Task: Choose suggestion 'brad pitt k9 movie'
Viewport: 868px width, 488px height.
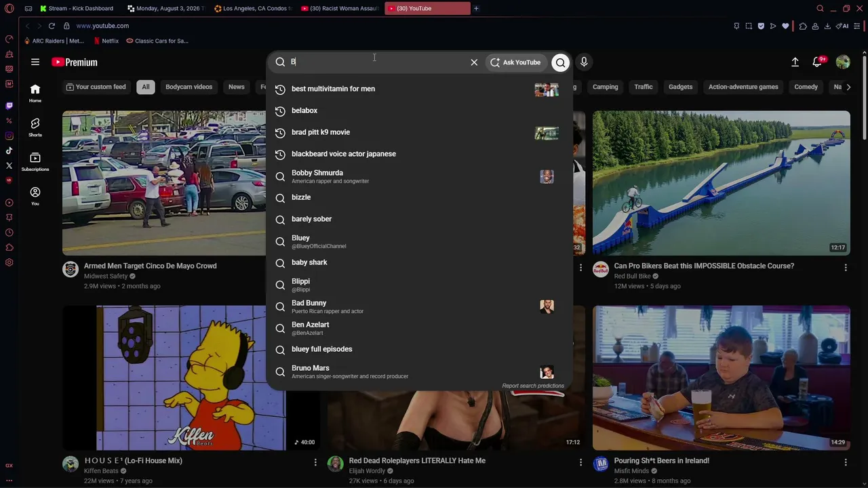Action: pos(419,132)
